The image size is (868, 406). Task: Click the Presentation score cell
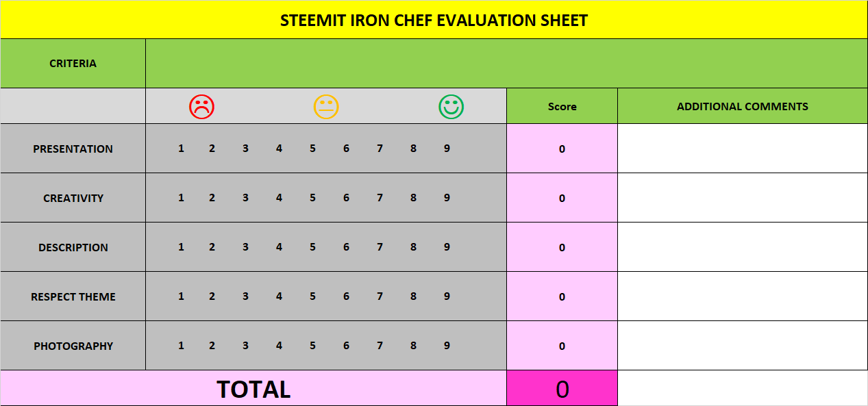click(562, 149)
